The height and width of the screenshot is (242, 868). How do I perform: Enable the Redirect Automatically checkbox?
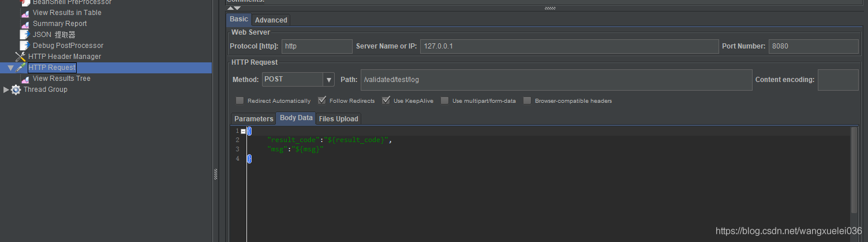click(240, 100)
